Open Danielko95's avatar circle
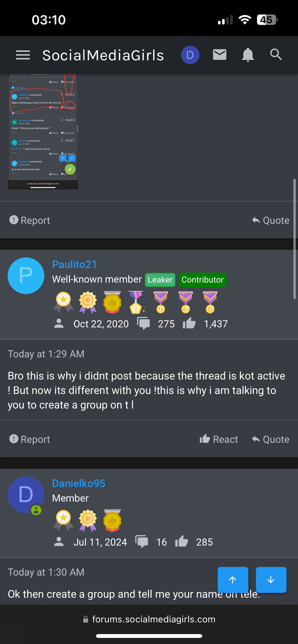The height and width of the screenshot is (644, 298). pos(26,495)
